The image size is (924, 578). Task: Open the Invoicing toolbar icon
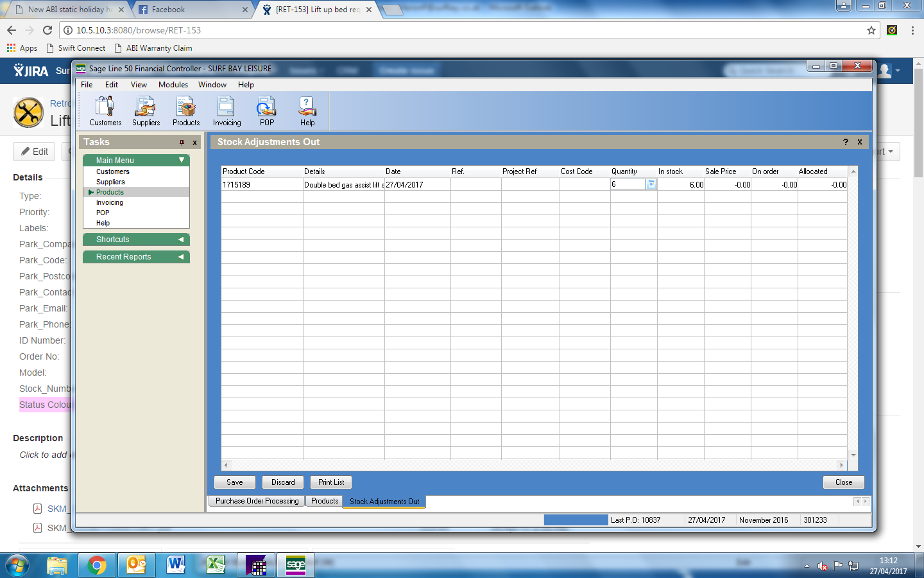(x=227, y=110)
